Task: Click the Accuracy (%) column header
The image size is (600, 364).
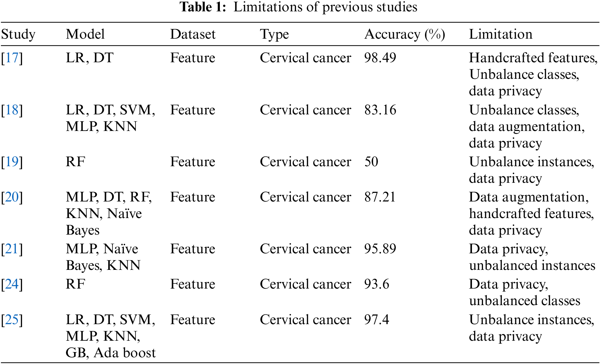Action: [404, 34]
